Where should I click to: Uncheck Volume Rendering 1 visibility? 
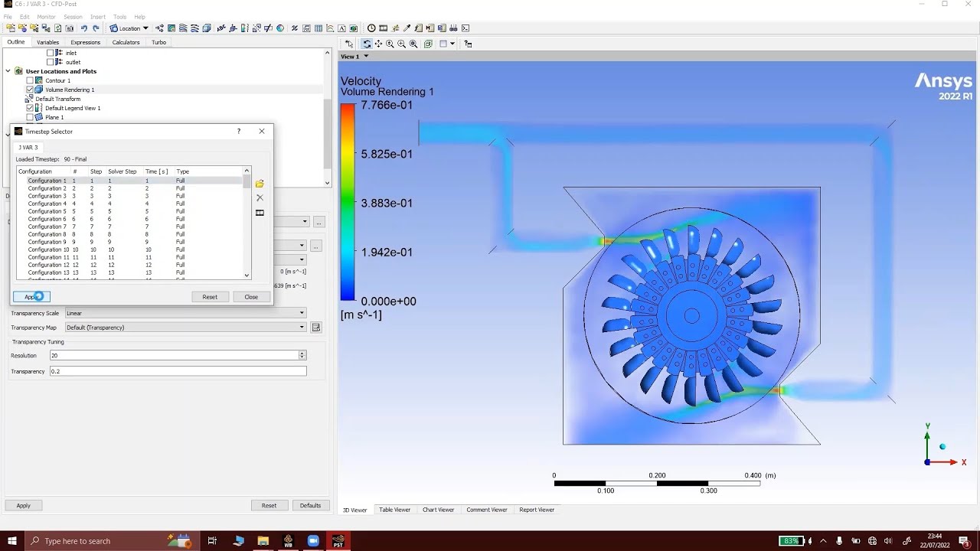[x=30, y=90]
